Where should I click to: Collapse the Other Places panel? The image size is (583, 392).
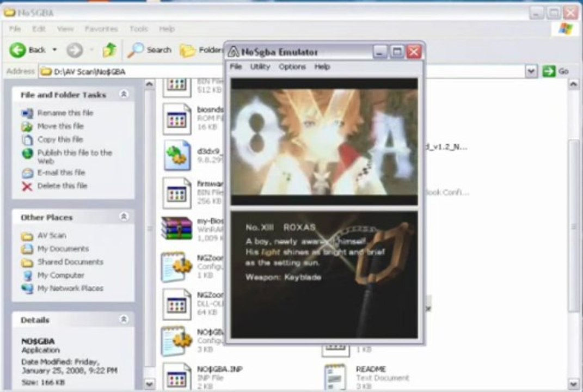pos(124,217)
